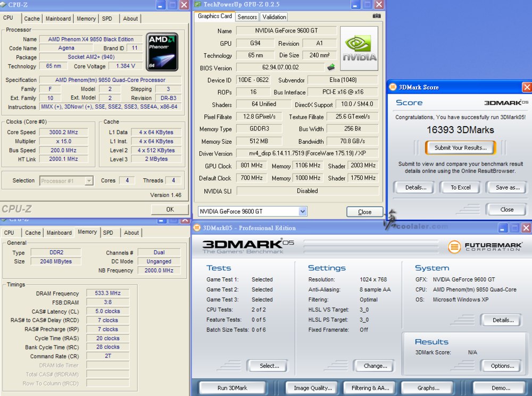Image resolution: width=532 pixels, height=396 pixels.
Task: Open system Details in 3DMark05 window
Action: [503, 320]
